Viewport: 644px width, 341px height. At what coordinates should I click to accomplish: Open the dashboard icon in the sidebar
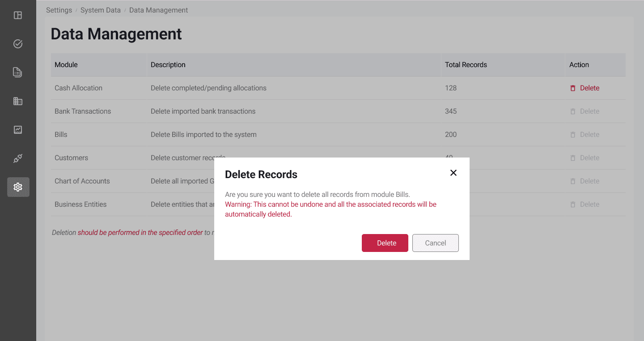pyautogui.click(x=18, y=15)
